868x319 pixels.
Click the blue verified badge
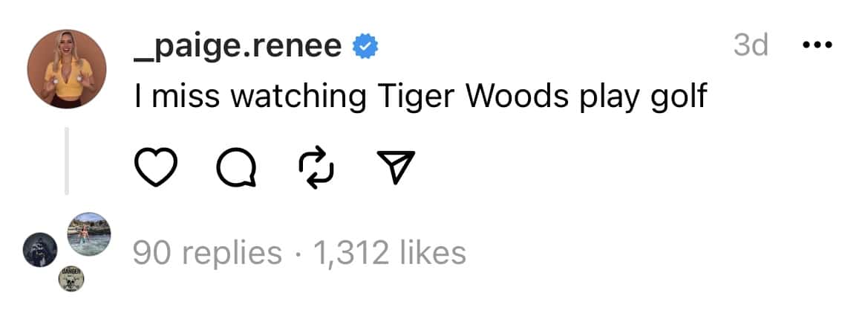[x=366, y=47]
